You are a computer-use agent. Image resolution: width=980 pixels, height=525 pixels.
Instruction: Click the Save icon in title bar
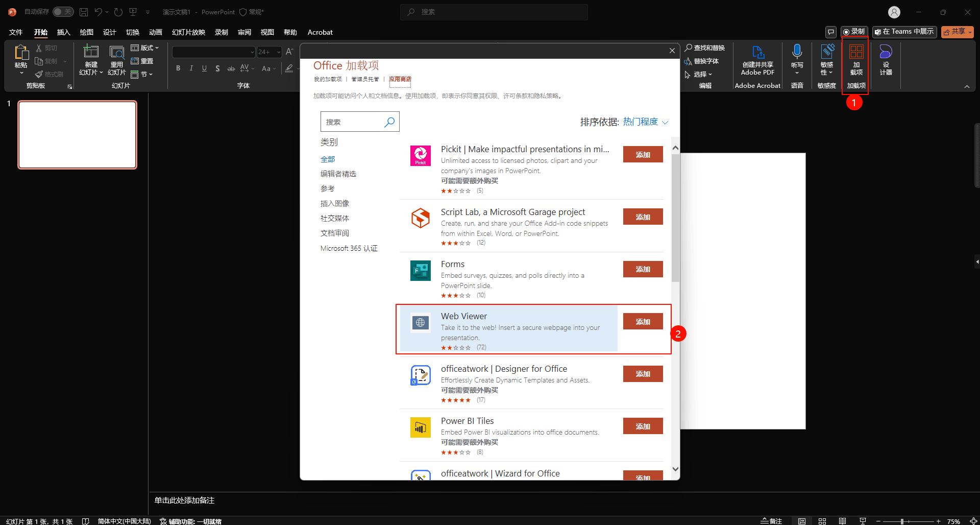(84, 12)
